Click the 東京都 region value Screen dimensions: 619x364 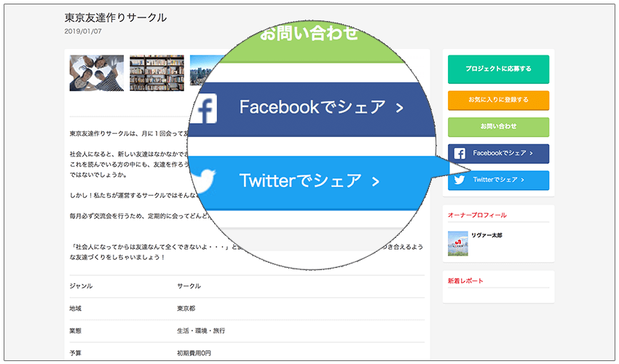coord(186,309)
